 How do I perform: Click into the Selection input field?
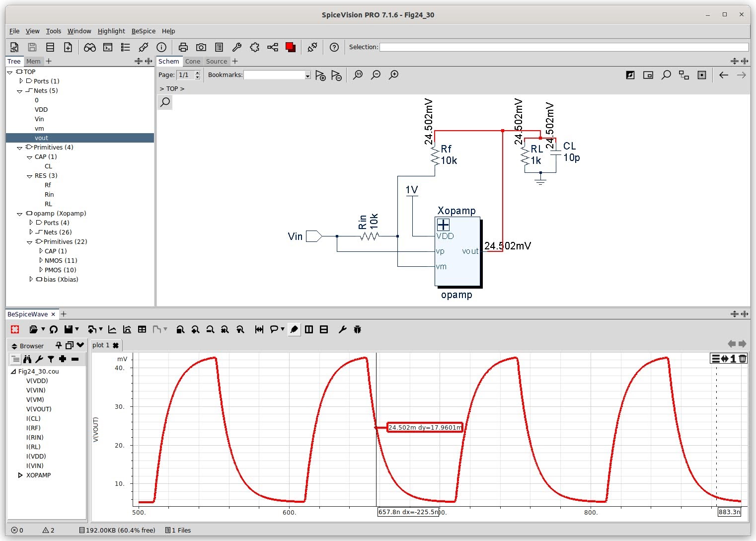click(x=564, y=47)
